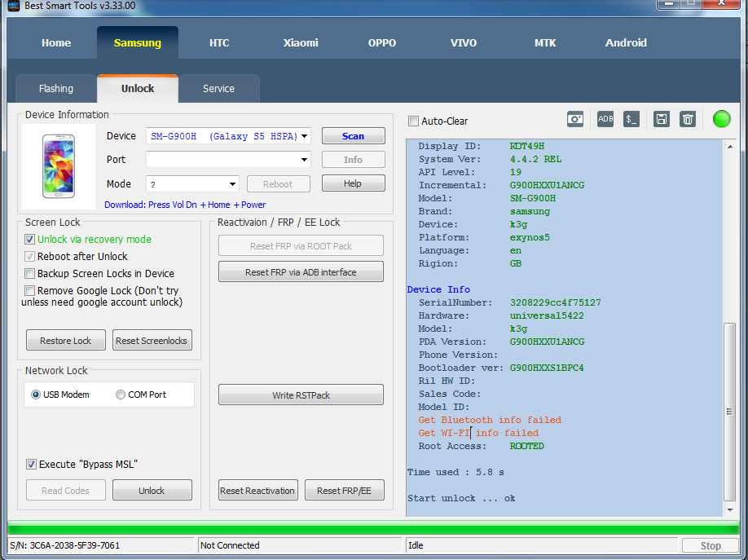Uncheck Unlock via recovery mode
Viewport: 748px width, 560px height.
click(x=29, y=239)
